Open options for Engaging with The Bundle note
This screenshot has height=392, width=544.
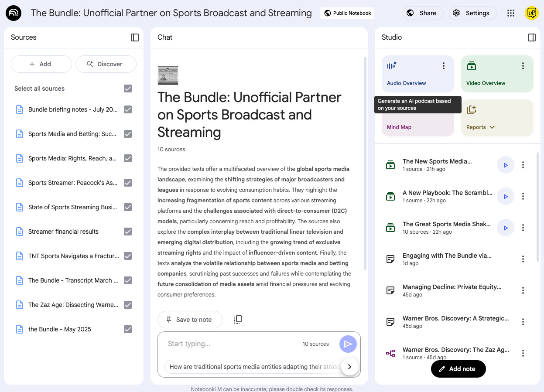(523, 259)
